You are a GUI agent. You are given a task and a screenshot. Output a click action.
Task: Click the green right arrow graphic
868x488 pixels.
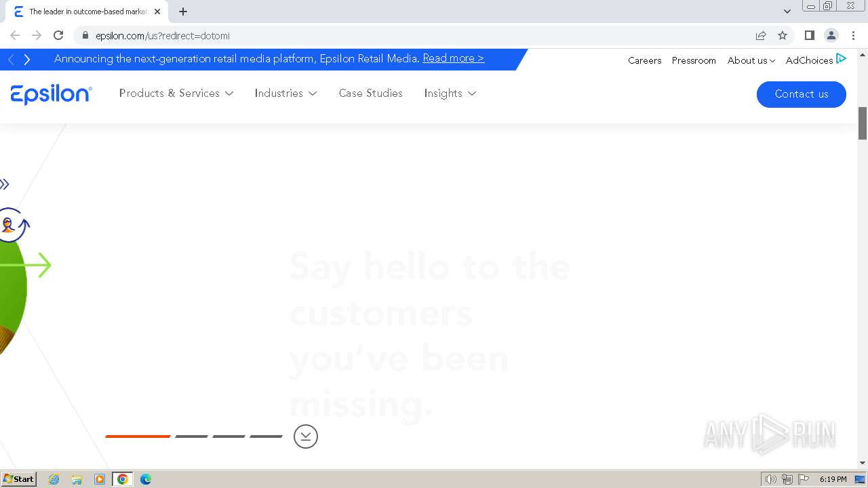(26, 265)
